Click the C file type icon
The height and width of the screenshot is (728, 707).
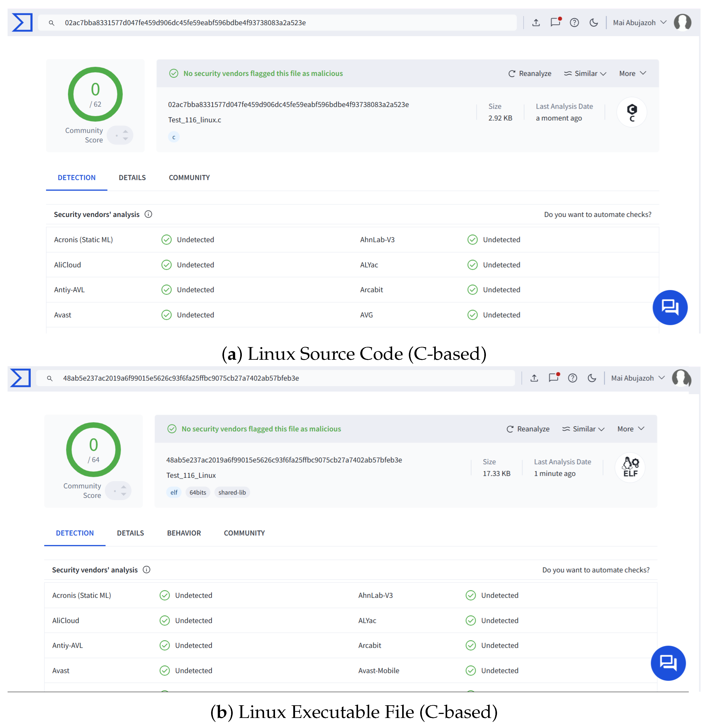point(632,112)
